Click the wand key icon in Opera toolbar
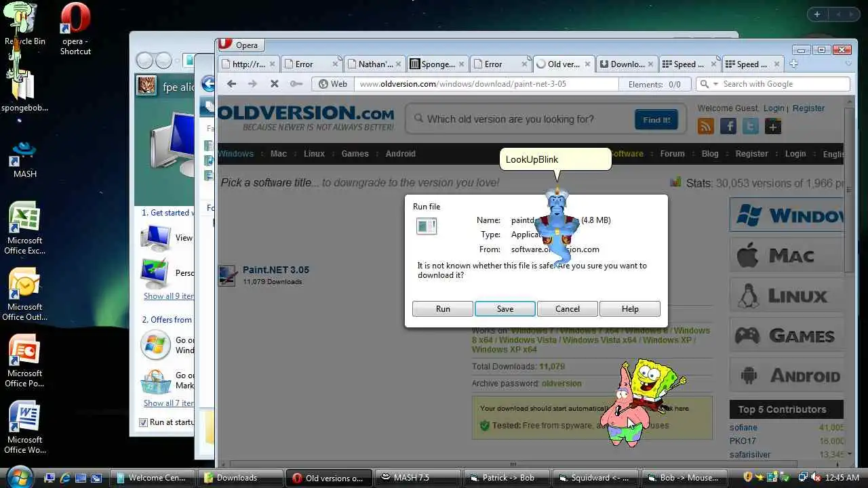Image resolution: width=868 pixels, height=488 pixels. coord(296,84)
